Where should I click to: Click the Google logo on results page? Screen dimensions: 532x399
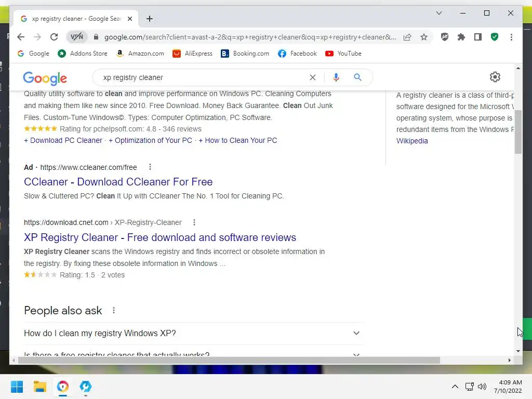tap(45, 78)
